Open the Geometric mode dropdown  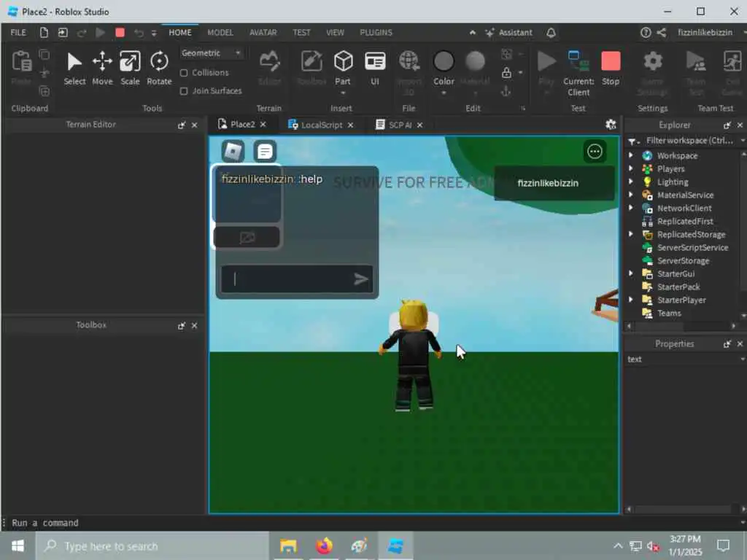[x=211, y=52]
